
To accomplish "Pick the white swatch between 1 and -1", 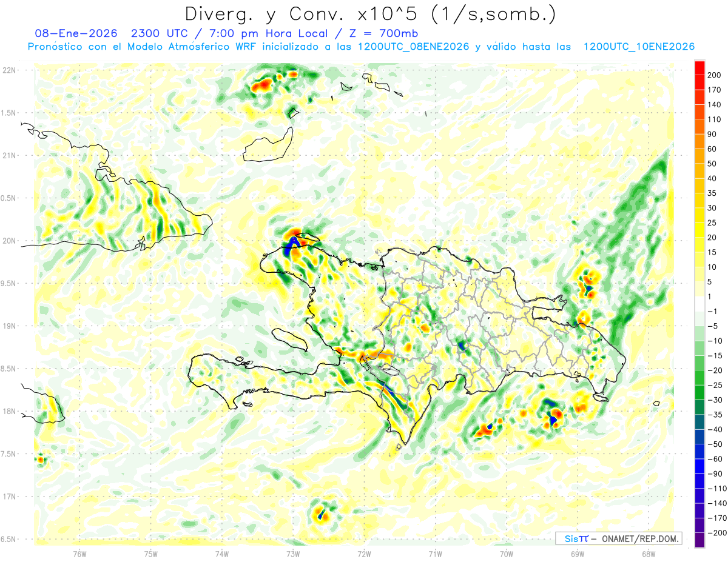I will [x=699, y=304].
